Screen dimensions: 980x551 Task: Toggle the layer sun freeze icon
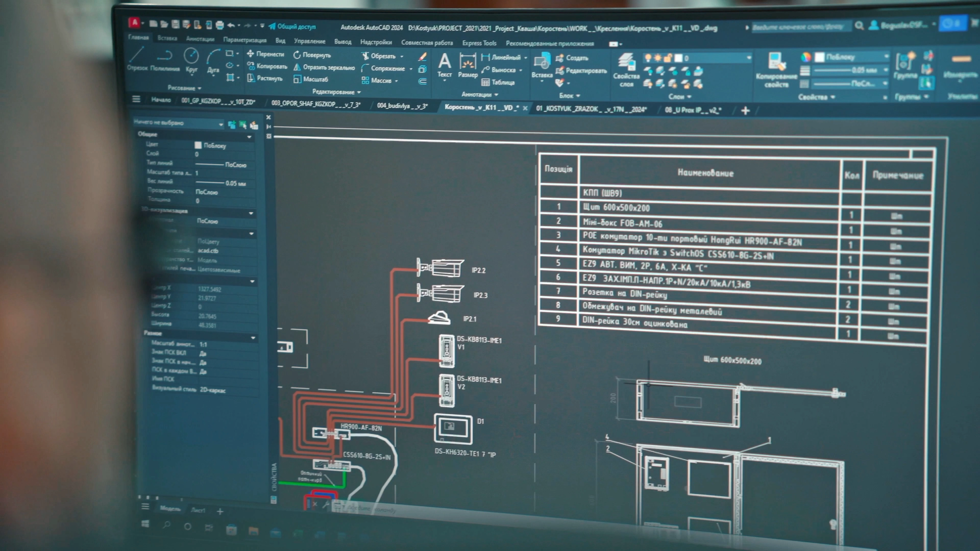pyautogui.click(x=657, y=58)
